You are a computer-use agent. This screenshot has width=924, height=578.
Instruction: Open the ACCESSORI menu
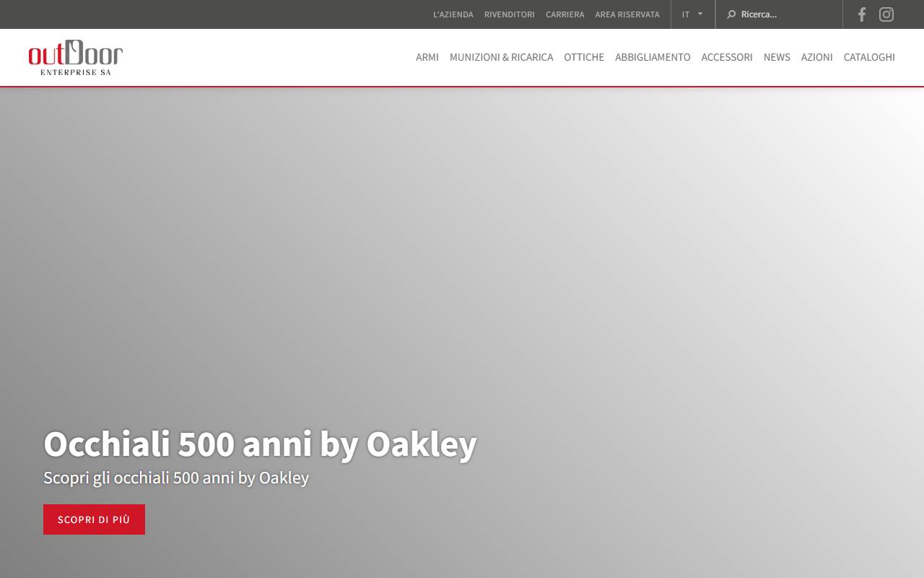727,57
